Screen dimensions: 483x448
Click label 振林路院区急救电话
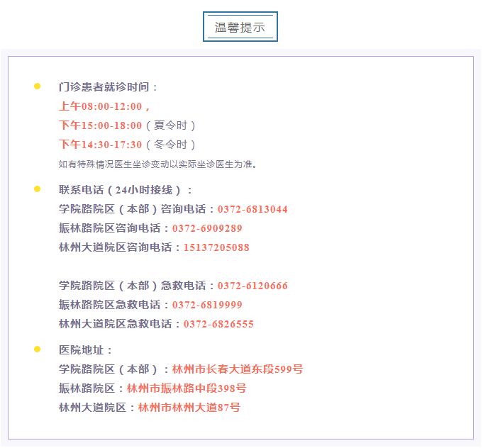tap(113, 305)
